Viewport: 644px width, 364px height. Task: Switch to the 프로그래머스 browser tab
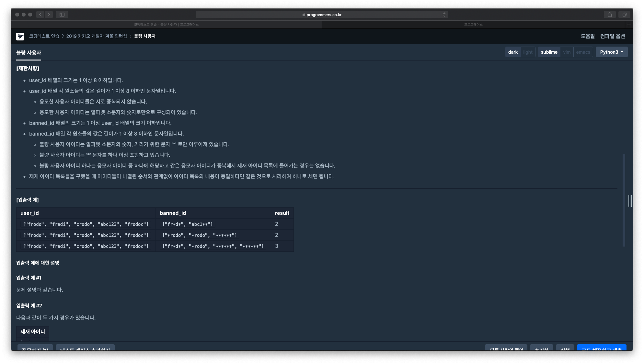point(473,25)
